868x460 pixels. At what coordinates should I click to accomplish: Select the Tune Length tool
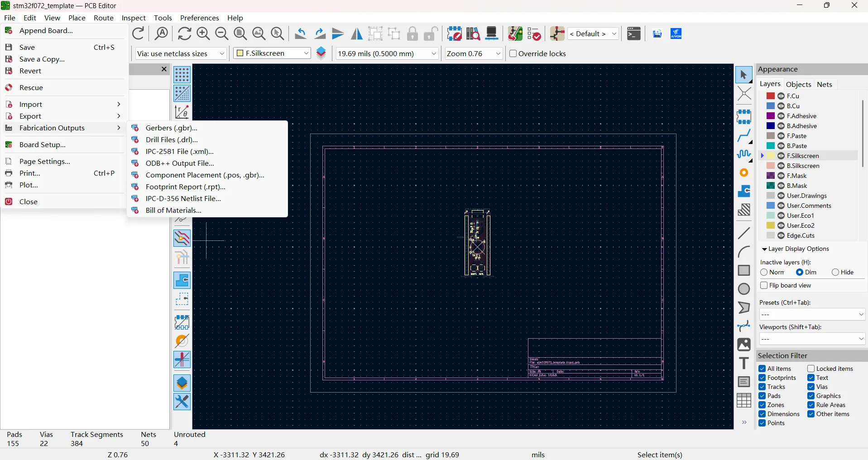744,154
